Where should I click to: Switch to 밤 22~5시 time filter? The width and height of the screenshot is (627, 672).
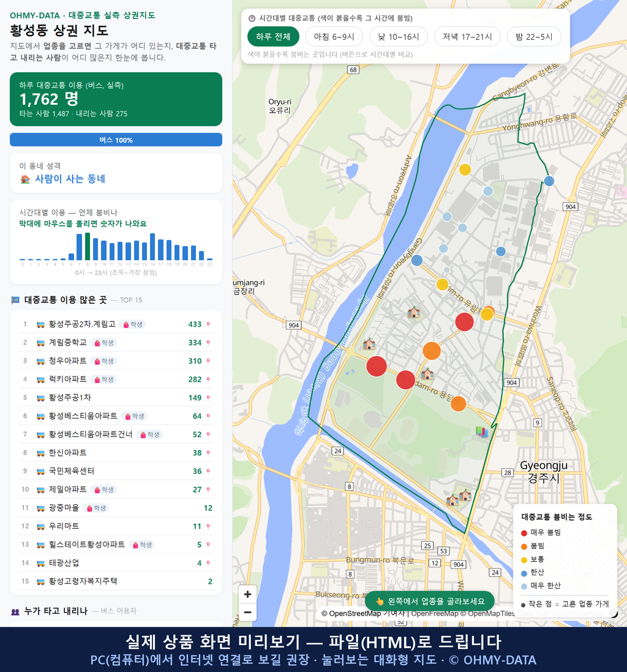[534, 37]
